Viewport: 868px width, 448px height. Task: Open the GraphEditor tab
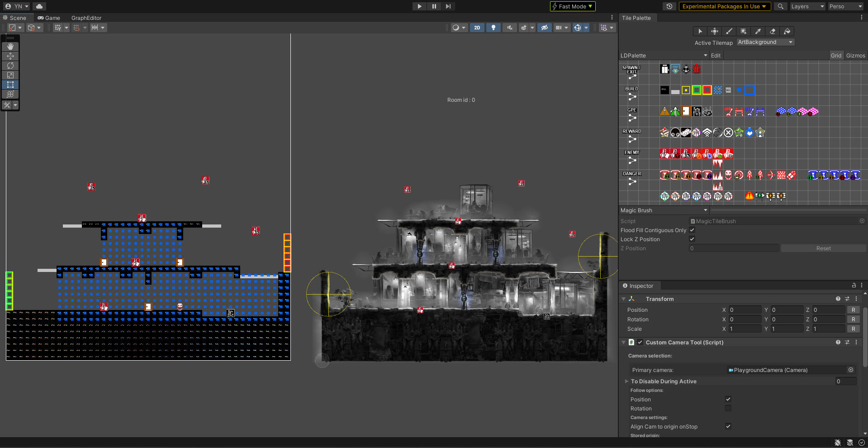pyautogui.click(x=86, y=18)
